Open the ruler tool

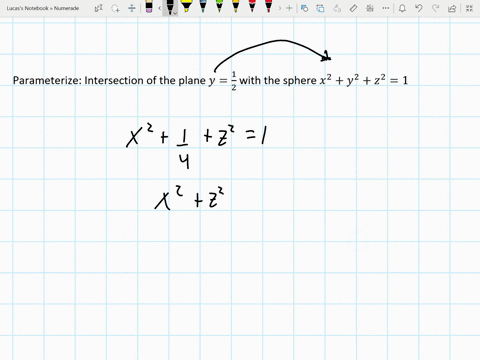353,8
